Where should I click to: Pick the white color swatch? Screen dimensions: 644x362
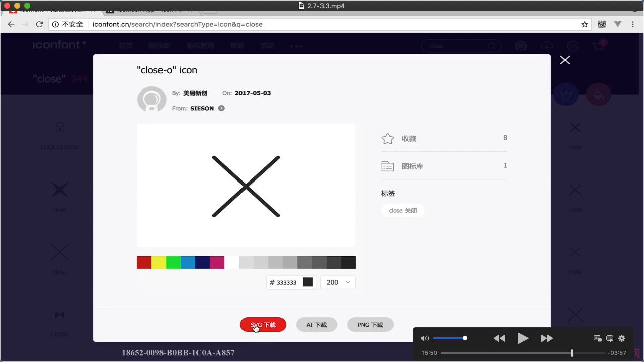coord(231,262)
